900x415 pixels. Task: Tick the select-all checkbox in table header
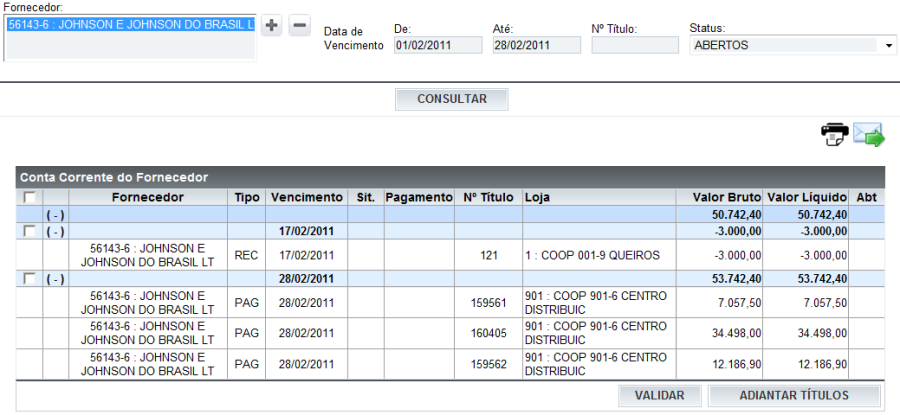[29, 198]
